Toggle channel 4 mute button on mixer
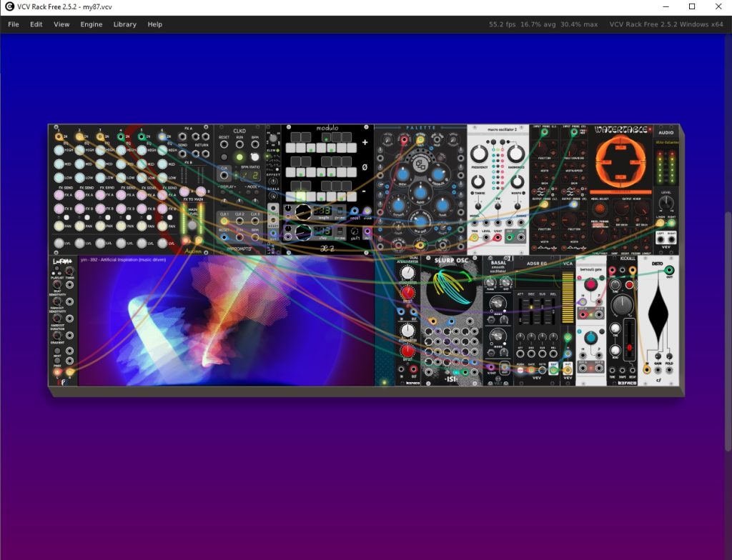This screenshot has width=732, height=560. 129,217
